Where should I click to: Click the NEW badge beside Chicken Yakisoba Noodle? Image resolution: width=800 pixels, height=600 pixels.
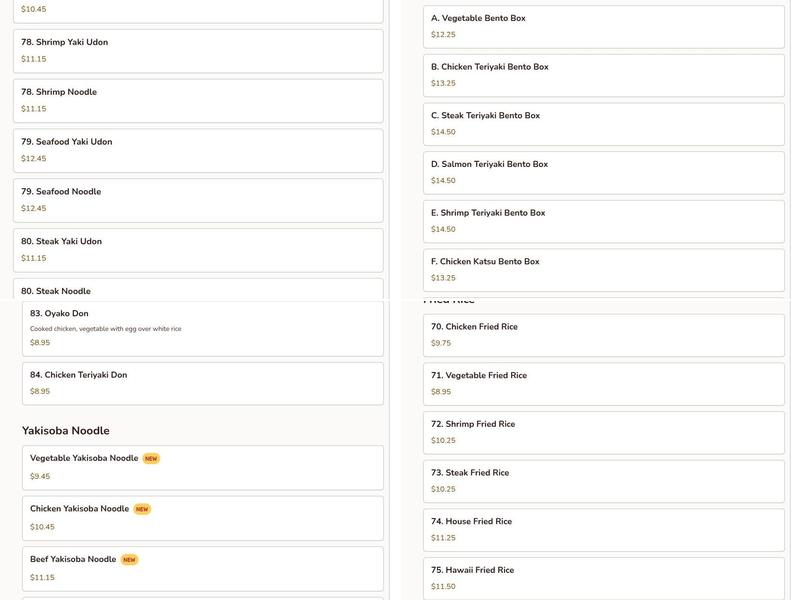[x=142, y=509]
